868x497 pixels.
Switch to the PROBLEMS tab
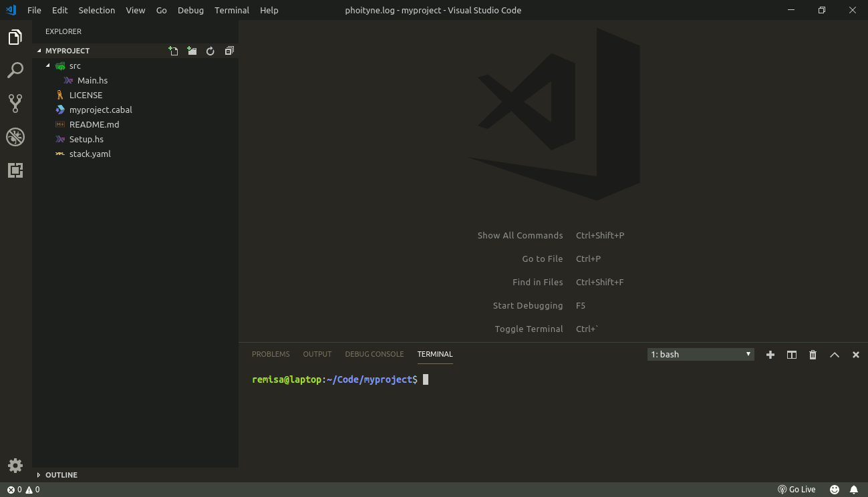coord(271,354)
